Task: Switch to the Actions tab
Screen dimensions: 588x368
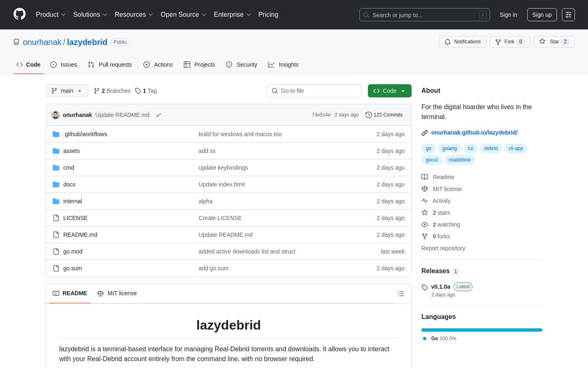Action: (158, 65)
